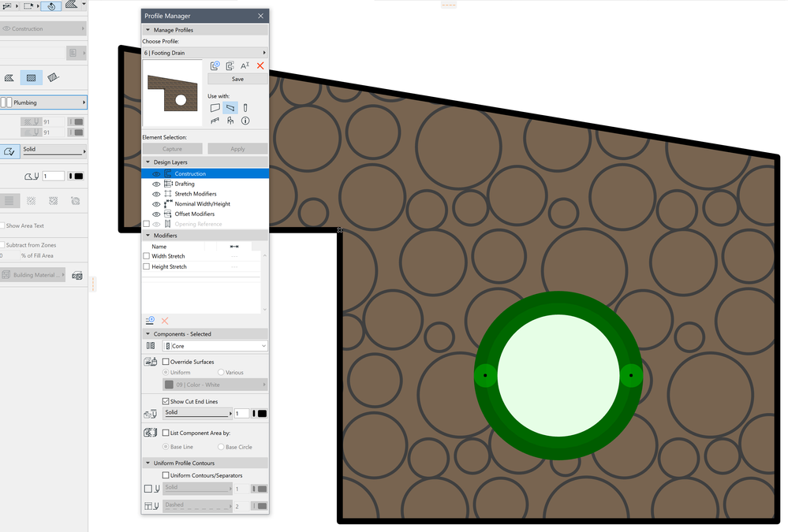Click the Add Modifier icon below Modifiers list

pyautogui.click(x=150, y=320)
